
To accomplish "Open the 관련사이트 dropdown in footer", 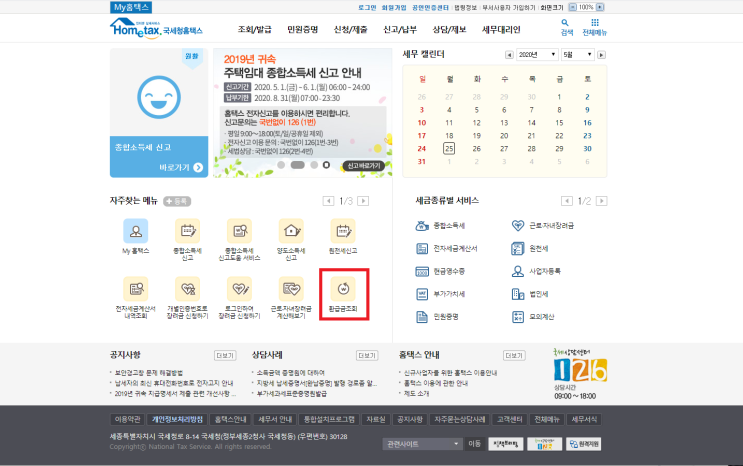I will coord(422,444).
